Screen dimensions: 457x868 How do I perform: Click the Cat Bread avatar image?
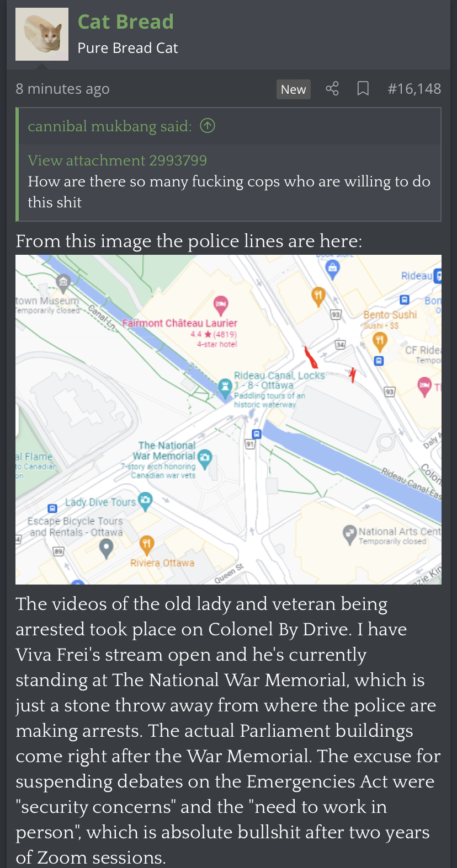42,34
